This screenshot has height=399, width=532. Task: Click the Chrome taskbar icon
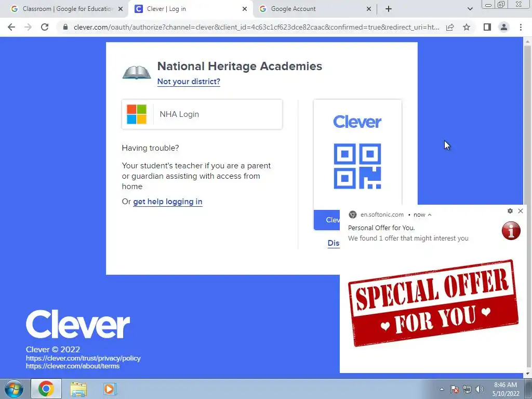(46, 389)
